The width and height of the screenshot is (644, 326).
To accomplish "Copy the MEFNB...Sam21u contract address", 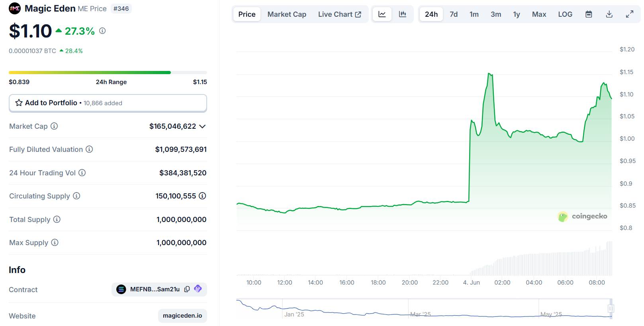I will coord(187,289).
